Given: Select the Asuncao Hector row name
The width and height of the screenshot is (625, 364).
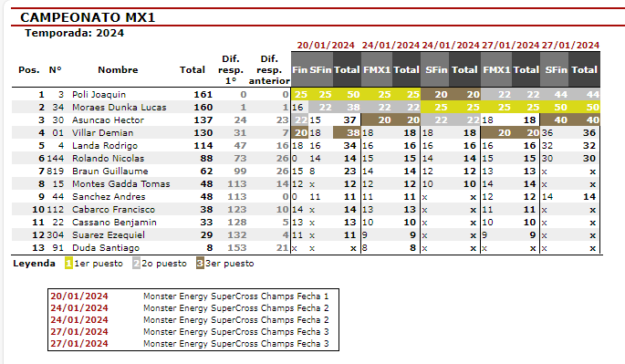Looking at the screenshot, I should (108, 120).
